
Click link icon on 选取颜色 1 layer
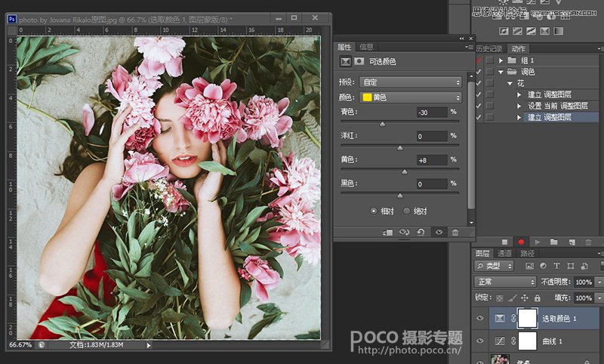(513, 318)
